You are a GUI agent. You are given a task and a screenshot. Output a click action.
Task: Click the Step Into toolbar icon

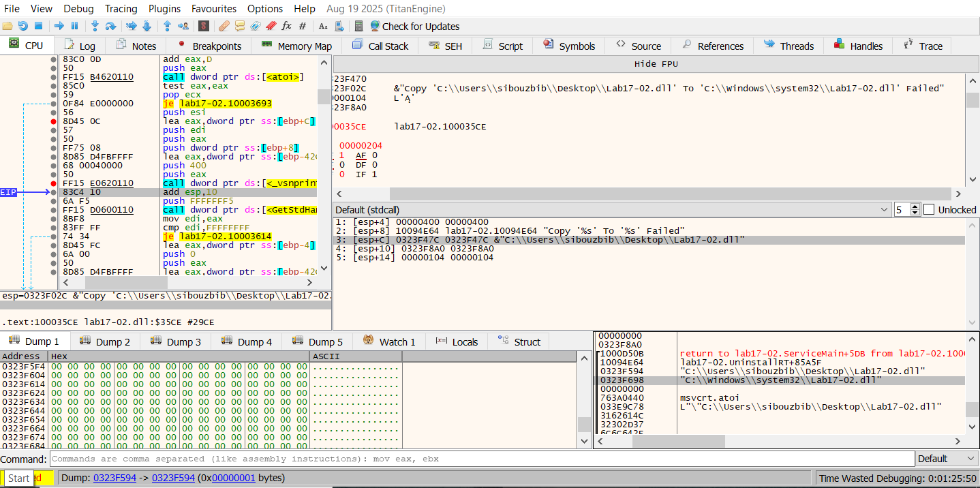(x=95, y=26)
